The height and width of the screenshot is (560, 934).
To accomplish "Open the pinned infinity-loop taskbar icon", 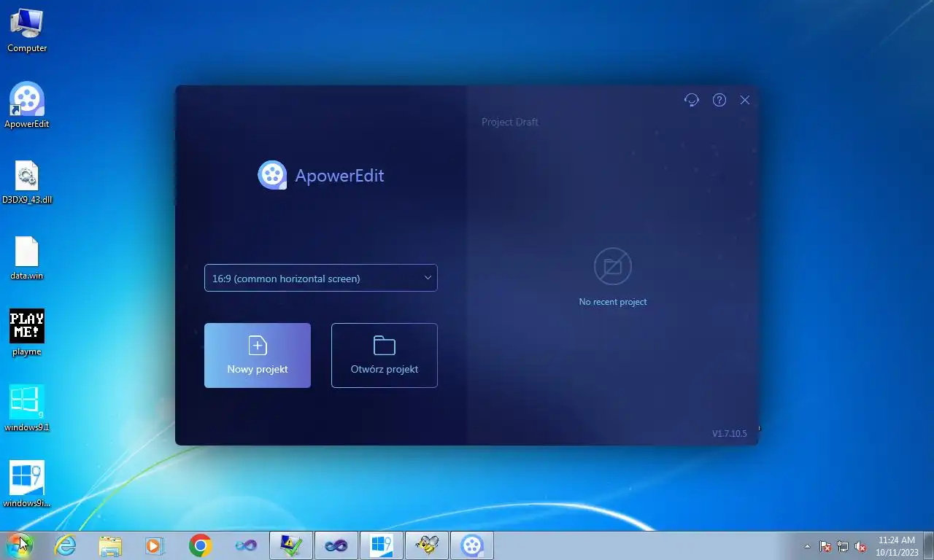I will (246, 545).
